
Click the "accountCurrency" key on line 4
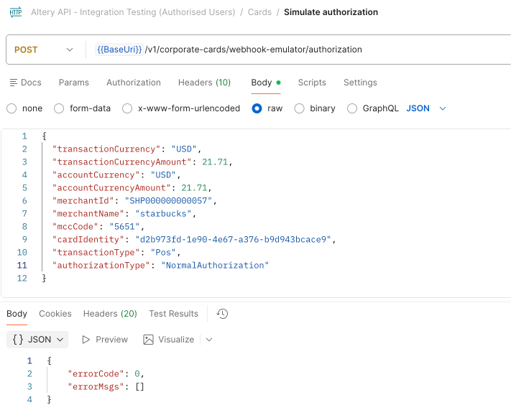click(96, 175)
